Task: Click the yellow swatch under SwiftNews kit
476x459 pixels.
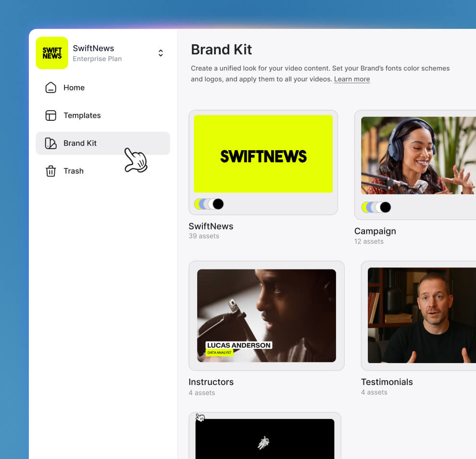Action: pyautogui.click(x=197, y=204)
